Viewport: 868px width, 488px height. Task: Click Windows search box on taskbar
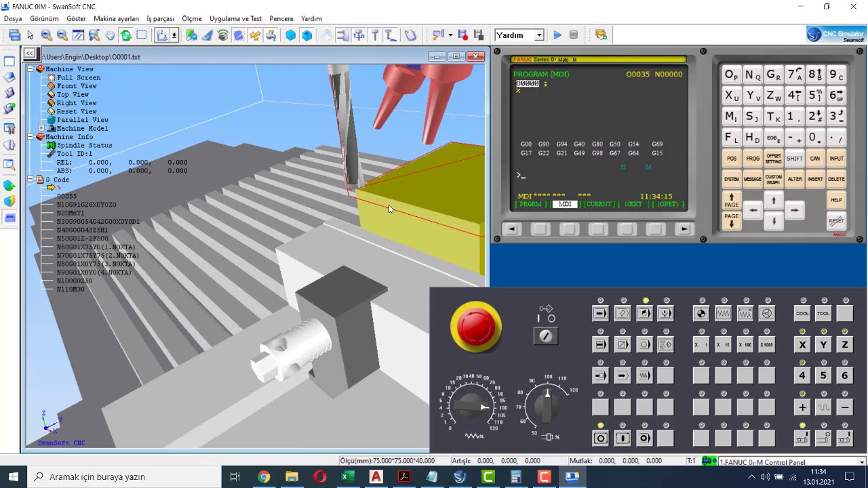coord(124,476)
